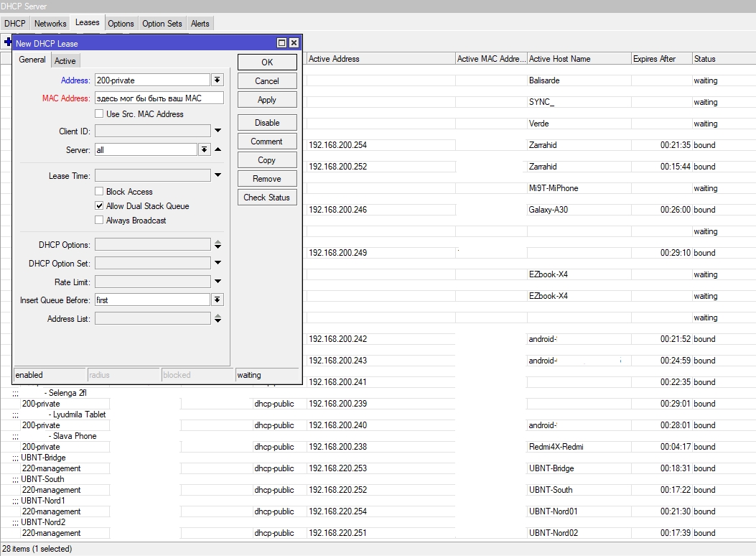Open the Server dropdown arrow
This screenshot has width=756, height=556.
click(x=205, y=149)
